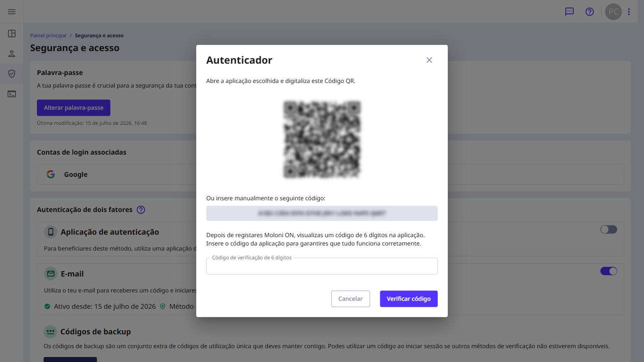Close the Autenticador dialog
Viewport: 644px width, 362px height.
click(429, 60)
